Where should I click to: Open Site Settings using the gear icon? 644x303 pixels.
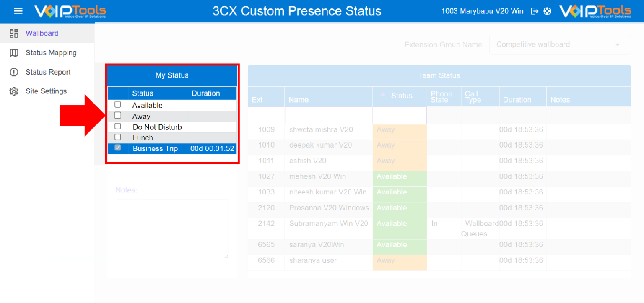pyautogui.click(x=14, y=91)
